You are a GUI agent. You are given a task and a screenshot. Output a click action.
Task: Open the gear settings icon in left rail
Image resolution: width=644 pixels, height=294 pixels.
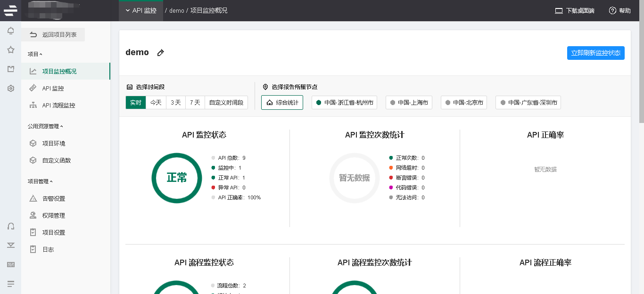click(11, 88)
